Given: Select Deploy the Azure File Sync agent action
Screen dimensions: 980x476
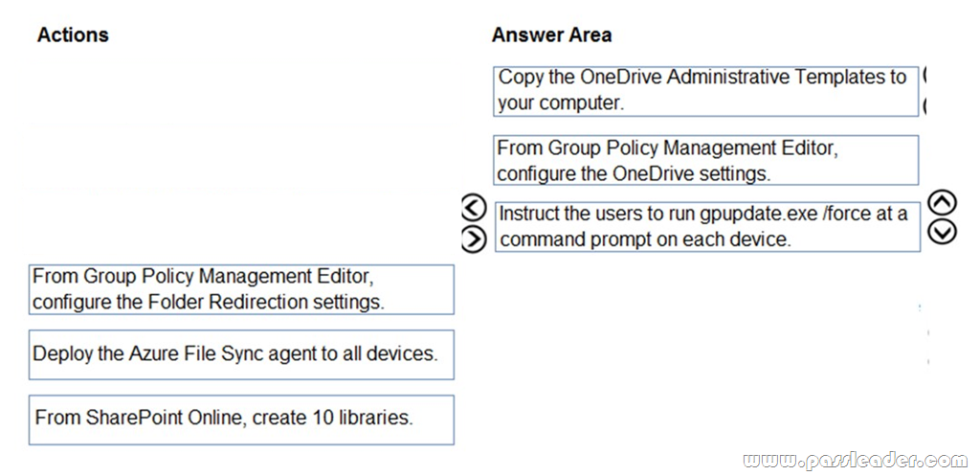Looking at the screenshot, I should [x=241, y=354].
